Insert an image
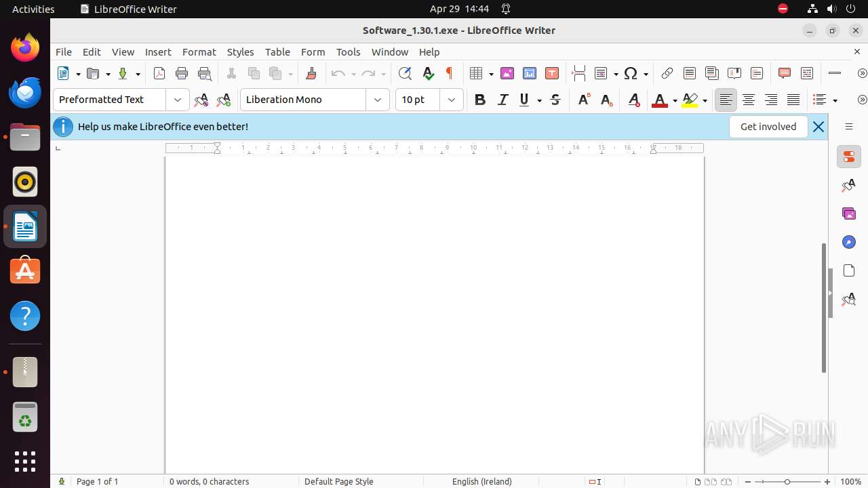868x488 pixels. (507, 74)
